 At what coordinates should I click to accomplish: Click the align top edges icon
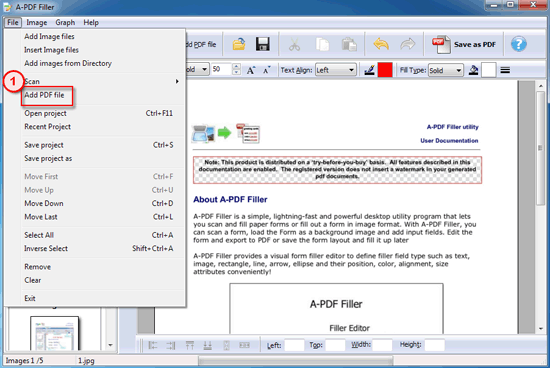189,346
